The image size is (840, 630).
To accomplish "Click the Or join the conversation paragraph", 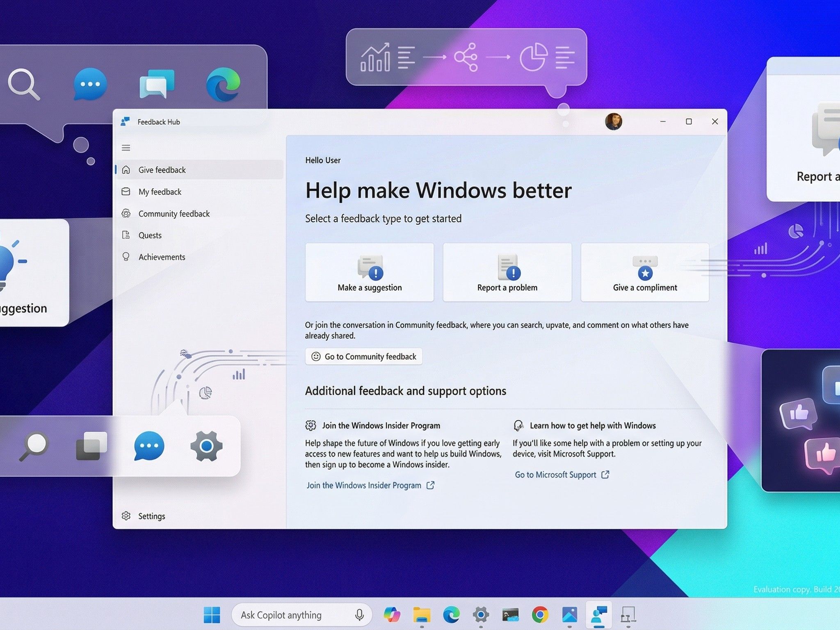I will (497, 330).
